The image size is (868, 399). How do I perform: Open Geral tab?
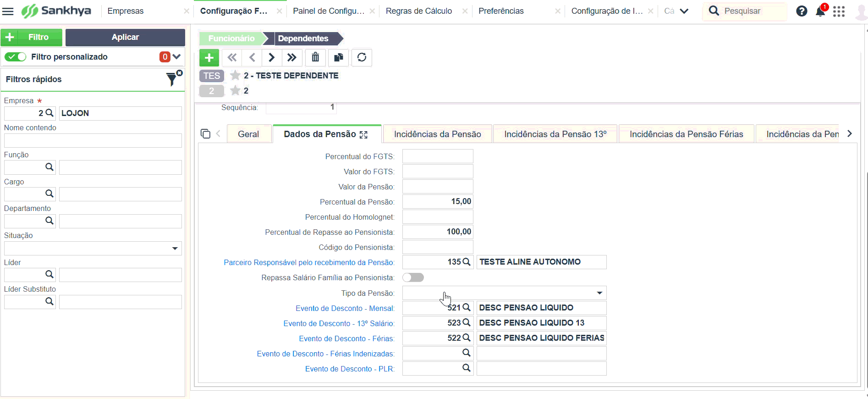[x=248, y=134]
